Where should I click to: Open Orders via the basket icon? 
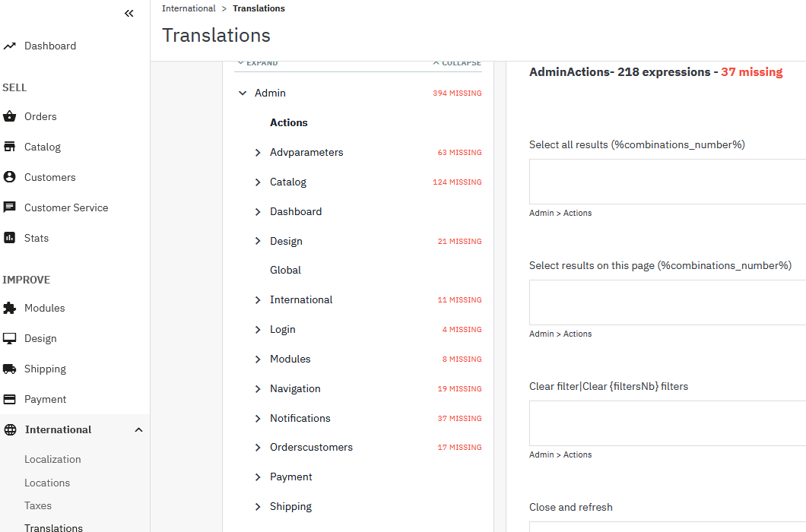point(9,116)
